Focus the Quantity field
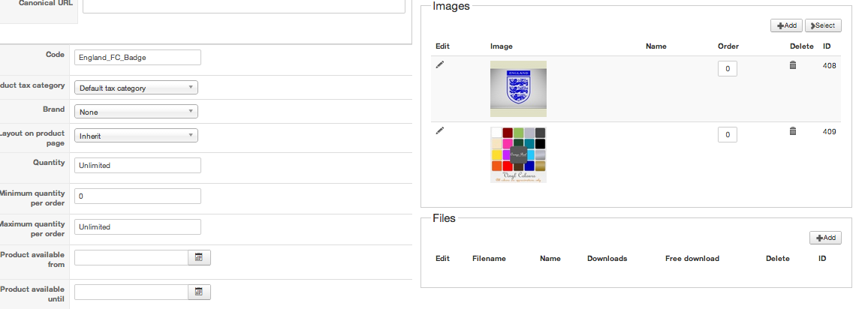 point(137,165)
